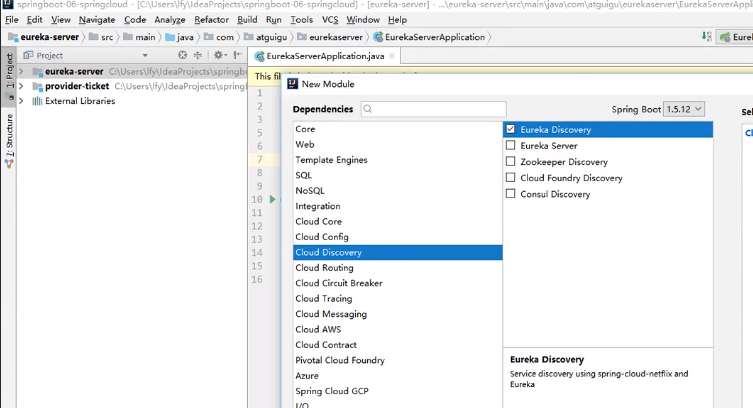
Task: Select the SQL dependency category
Action: point(398,175)
